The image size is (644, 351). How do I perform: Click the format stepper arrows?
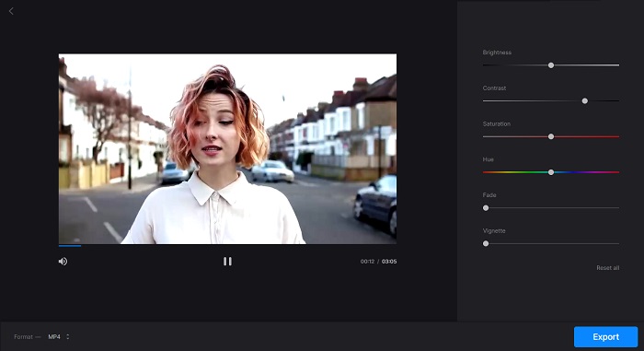click(x=68, y=336)
